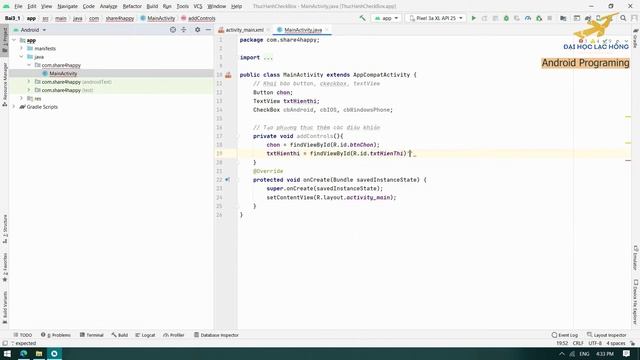Select MainActivity in the project tree
This screenshot has width=640, height=360.
[x=63, y=73]
